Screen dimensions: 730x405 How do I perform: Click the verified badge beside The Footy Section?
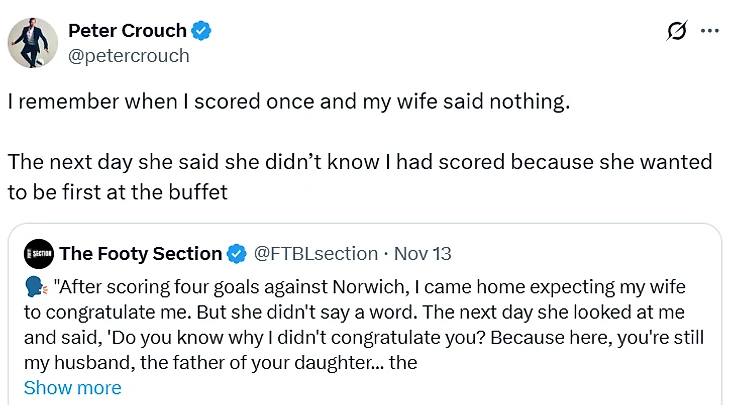238,253
